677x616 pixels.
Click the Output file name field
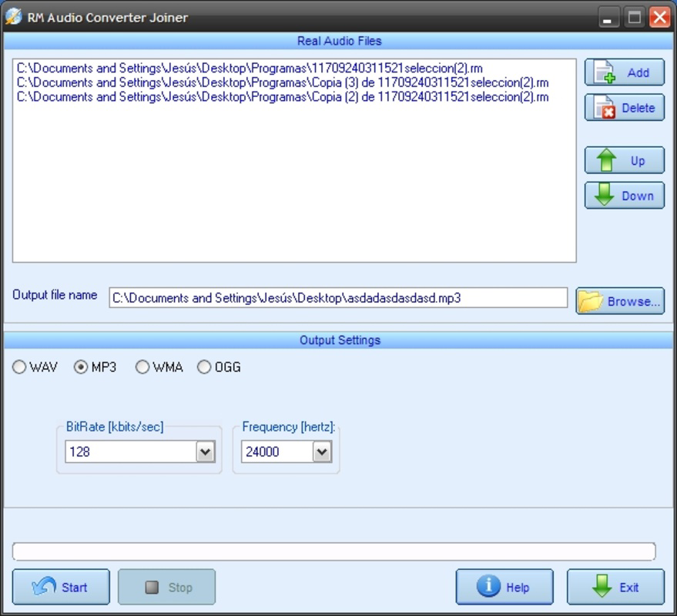click(x=338, y=298)
